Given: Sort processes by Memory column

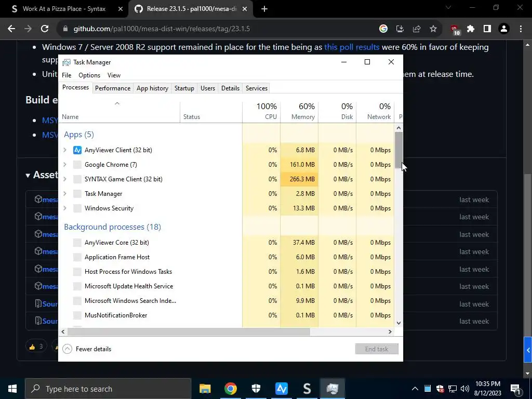Looking at the screenshot, I should [x=300, y=111].
